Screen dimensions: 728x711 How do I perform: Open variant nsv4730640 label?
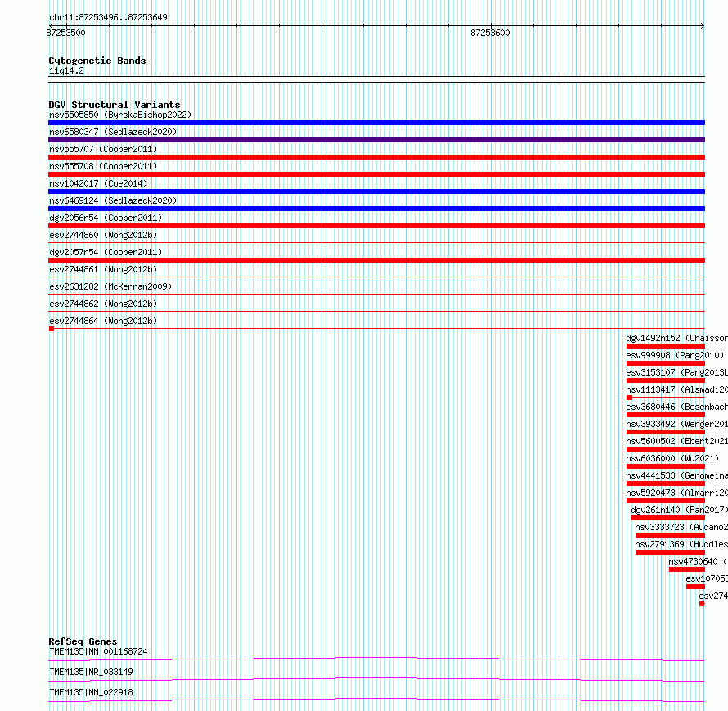tap(699, 561)
